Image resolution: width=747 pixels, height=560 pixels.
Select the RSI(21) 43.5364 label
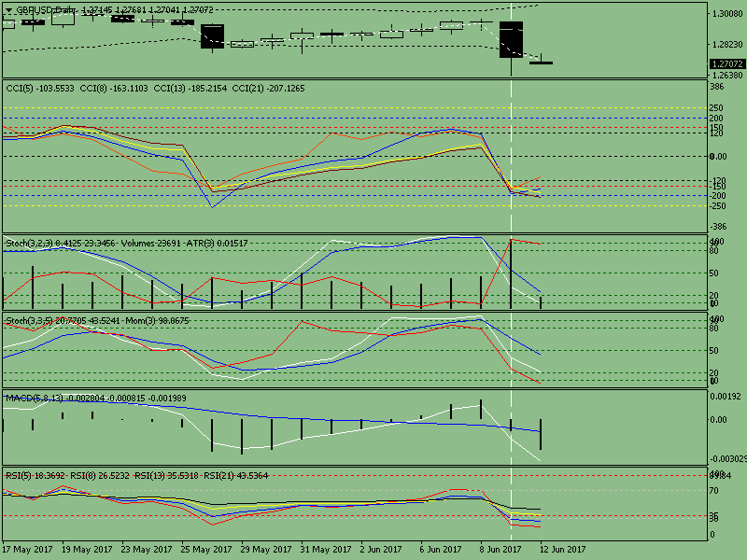pyautogui.click(x=236, y=476)
